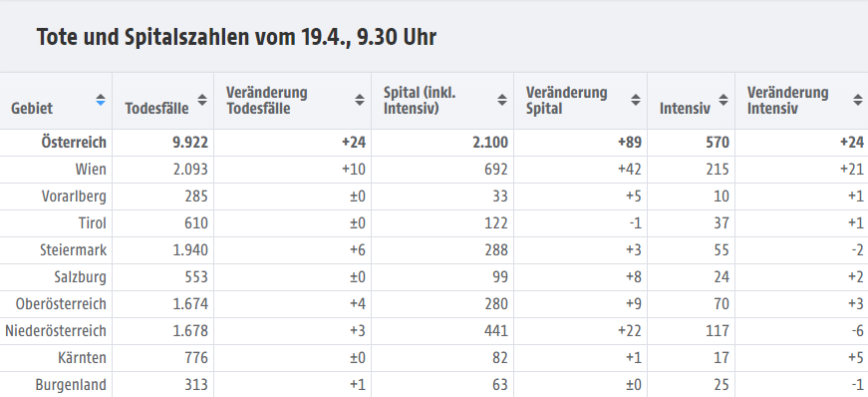Click the Tirol row label
The height and width of the screenshot is (397, 868).
93,222
